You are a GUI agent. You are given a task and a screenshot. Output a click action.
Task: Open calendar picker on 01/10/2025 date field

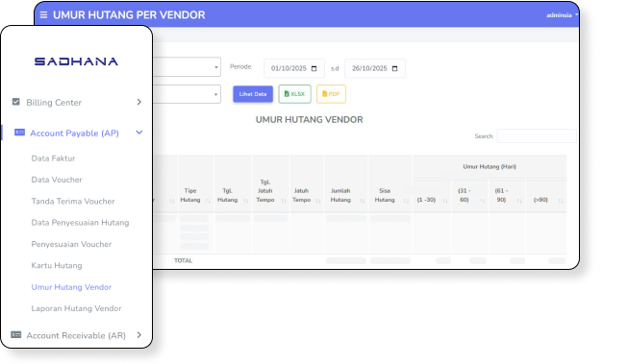pyautogui.click(x=314, y=68)
